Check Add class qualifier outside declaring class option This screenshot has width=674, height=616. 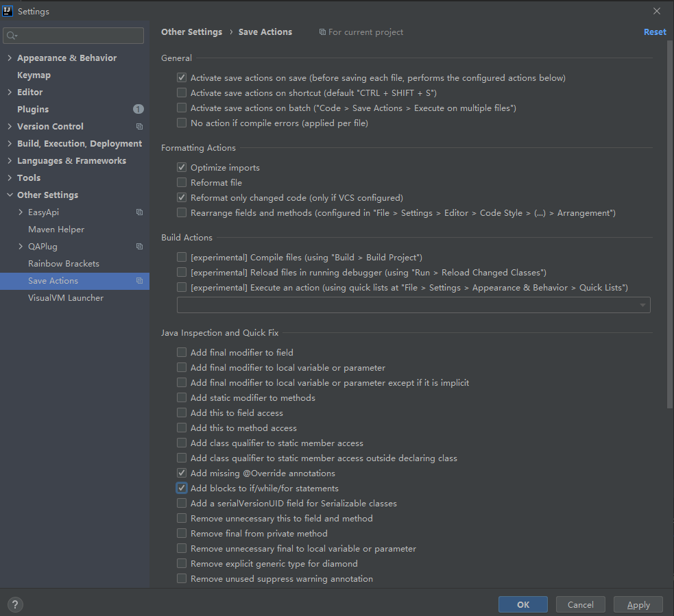pos(182,458)
